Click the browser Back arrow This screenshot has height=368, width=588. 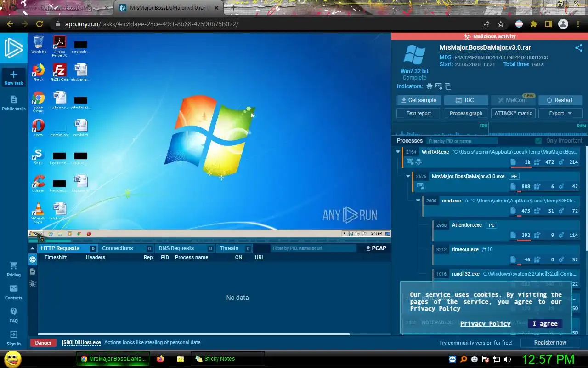[x=10, y=24]
